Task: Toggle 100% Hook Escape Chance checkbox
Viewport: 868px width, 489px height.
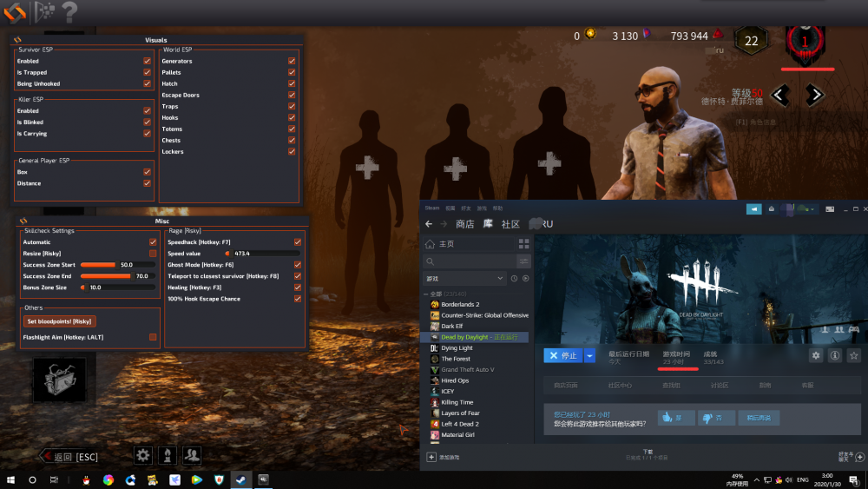Action: (298, 299)
